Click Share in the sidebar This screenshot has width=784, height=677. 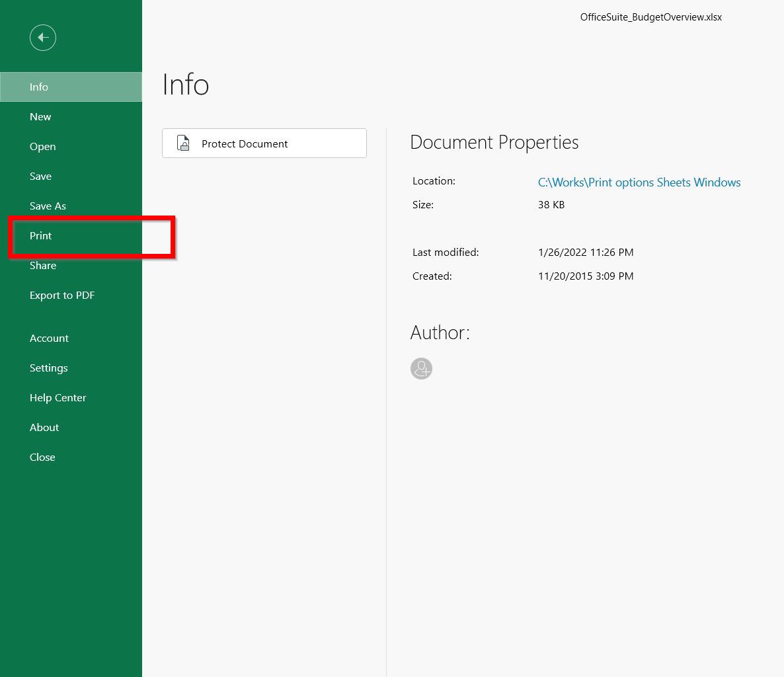(x=71, y=266)
